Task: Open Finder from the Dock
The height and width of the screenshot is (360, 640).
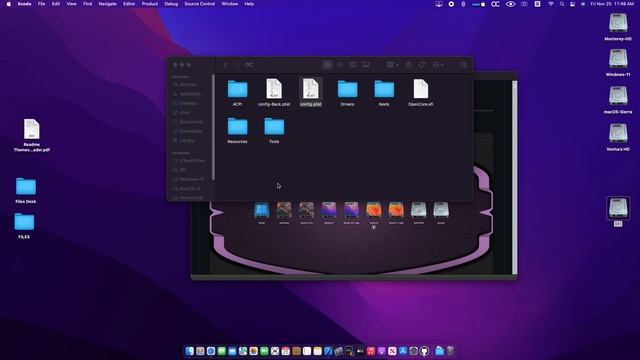Action: pyautogui.click(x=189, y=351)
